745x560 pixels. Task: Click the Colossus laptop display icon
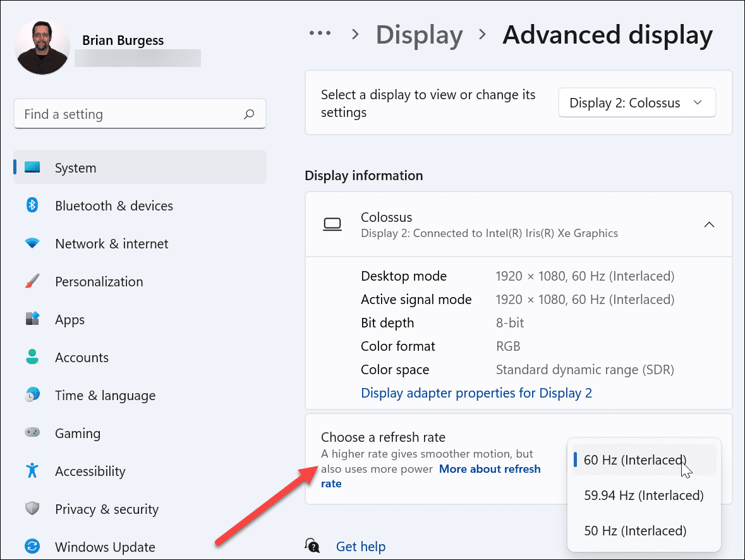tap(332, 224)
